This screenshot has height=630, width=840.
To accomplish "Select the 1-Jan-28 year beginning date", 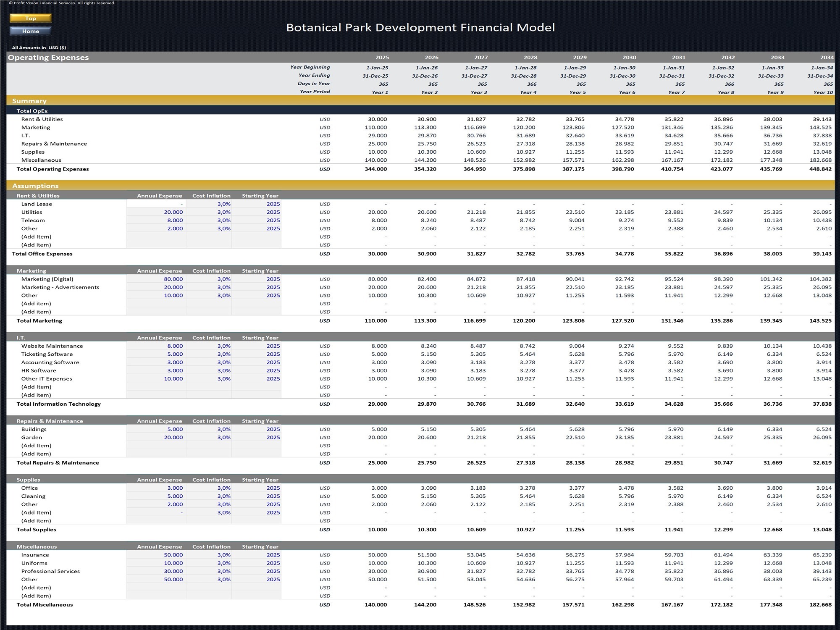I will coord(525,68).
